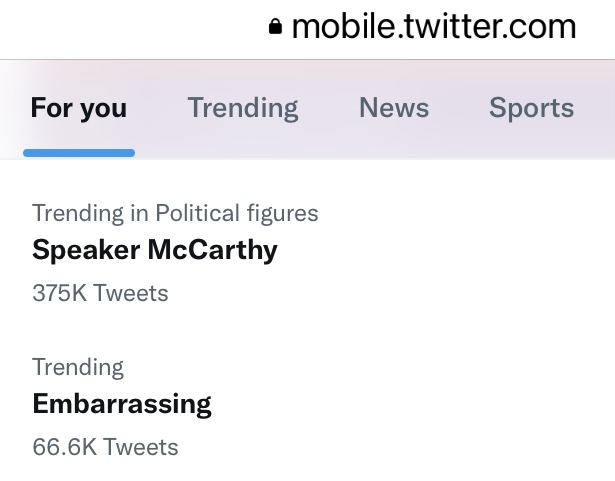Image resolution: width=615 pixels, height=481 pixels.
Task: Click the tab bar gap between News and Sports
Action: pyautogui.click(x=459, y=108)
